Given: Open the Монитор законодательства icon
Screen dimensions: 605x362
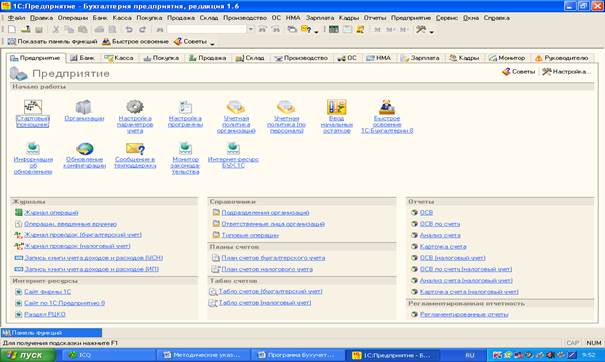Looking at the screenshot, I should point(185,149).
